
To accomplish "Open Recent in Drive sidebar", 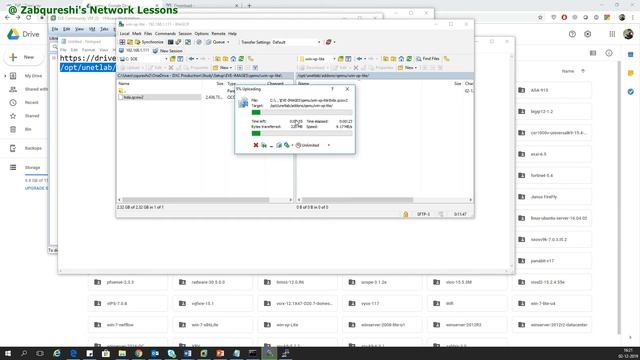I will 31,102.
